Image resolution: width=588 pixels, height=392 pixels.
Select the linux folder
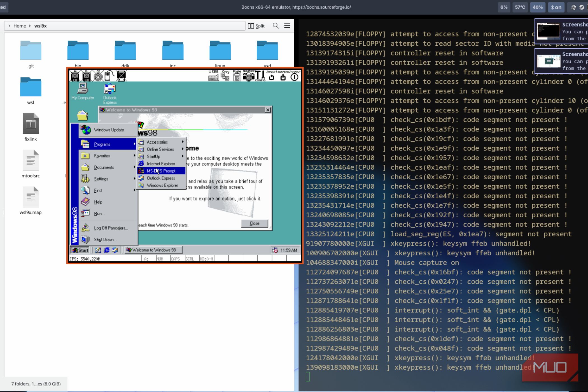[220, 54]
